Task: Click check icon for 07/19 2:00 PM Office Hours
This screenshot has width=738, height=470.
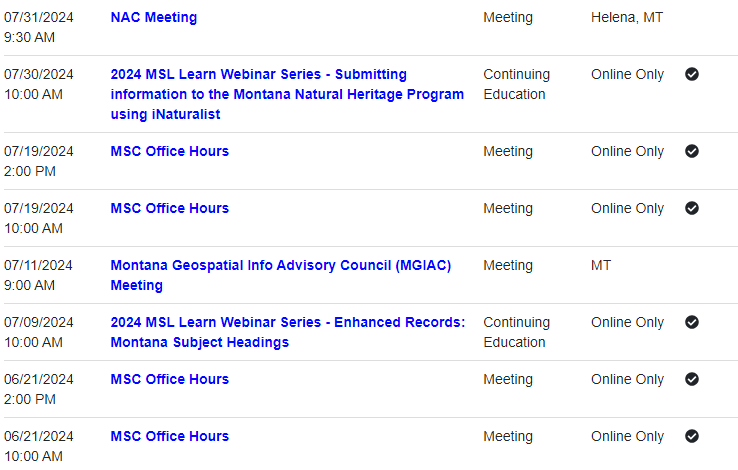Action: coord(692,151)
